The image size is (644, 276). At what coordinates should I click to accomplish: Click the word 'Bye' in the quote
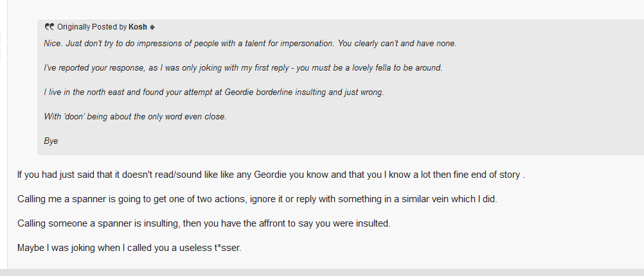click(51, 141)
